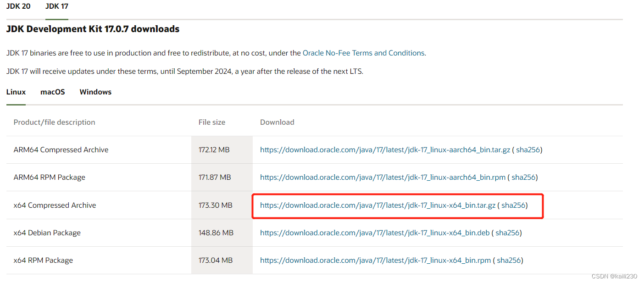This screenshot has width=644, height=283.
Task: Open Oracle No-Fee Terms and Conditions link
Action: click(x=363, y=53)
